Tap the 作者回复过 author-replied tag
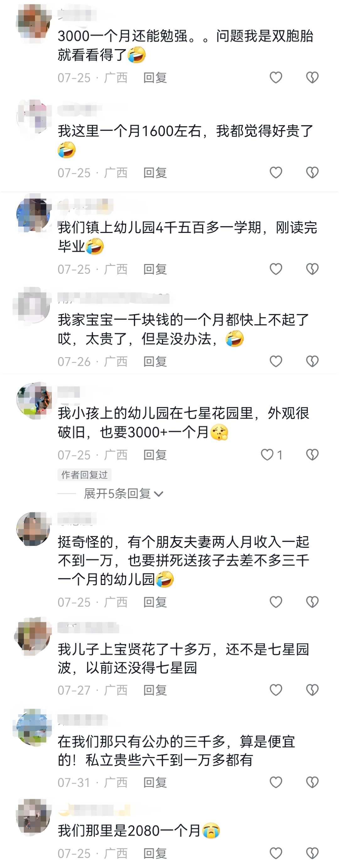Screen dimensions: 339x868 84,475
